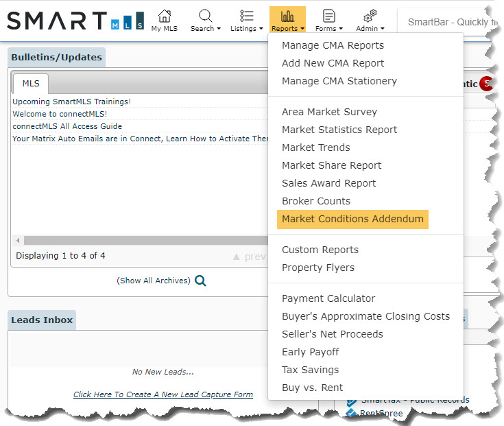Open Market Statistics Report
504x426 pixels.
click(339, 130)
